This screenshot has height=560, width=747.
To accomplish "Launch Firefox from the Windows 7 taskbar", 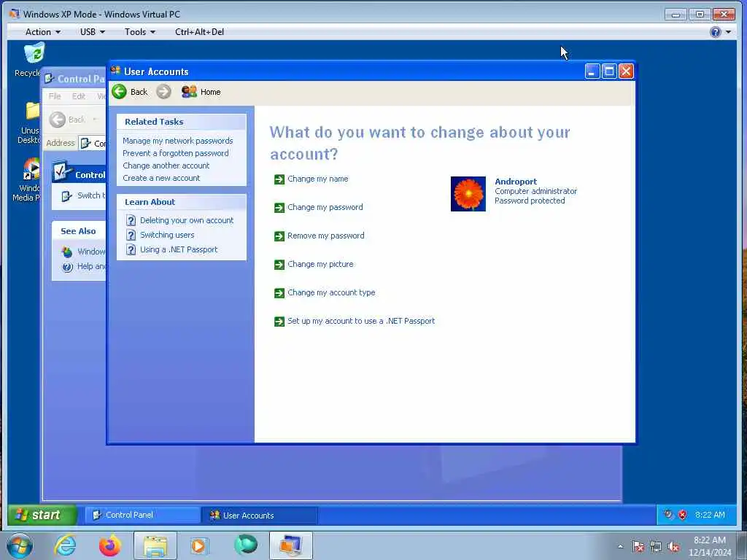I will (109, 545).
